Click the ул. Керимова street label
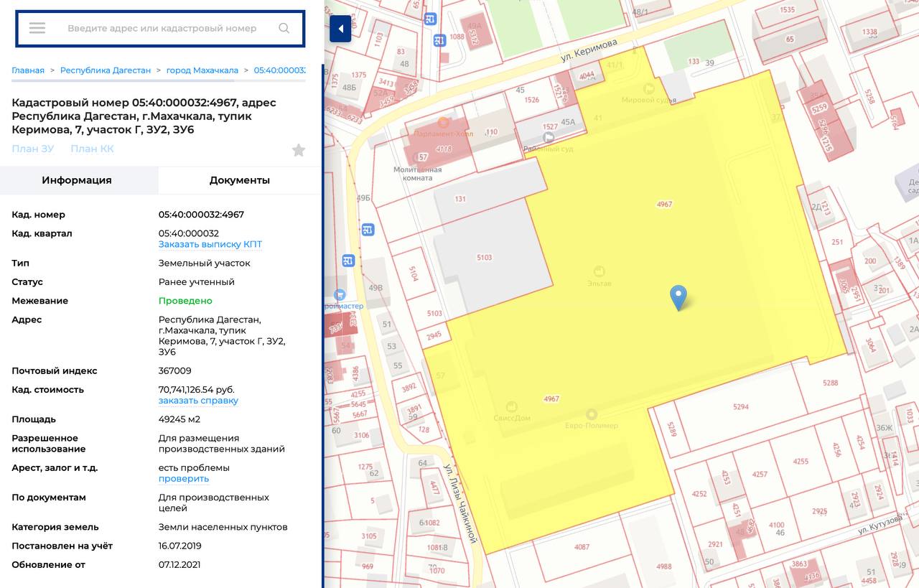Screen dimensions: 919x588 (x=589, y=49)
